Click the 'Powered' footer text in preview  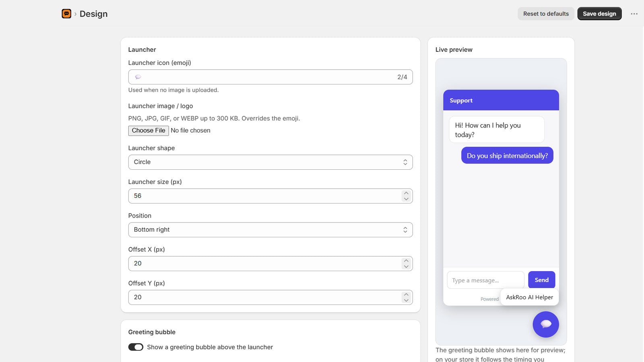(489, 299)
